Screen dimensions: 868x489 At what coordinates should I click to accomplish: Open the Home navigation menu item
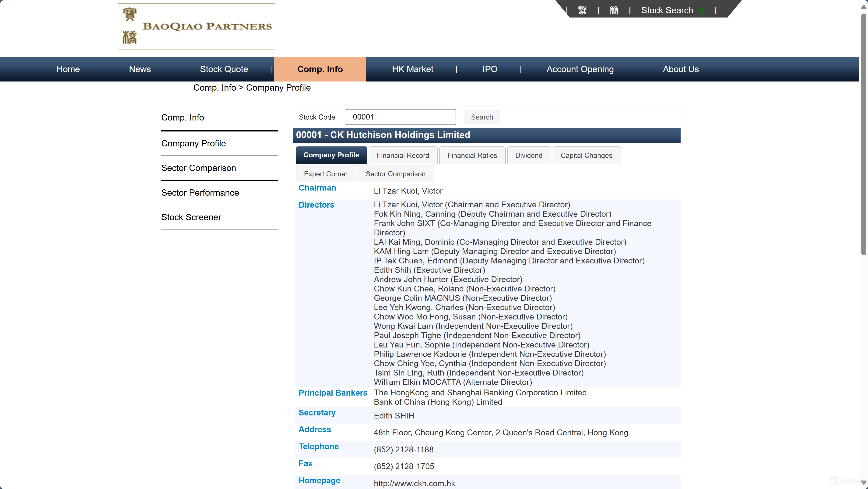click(x=67, y=69)
